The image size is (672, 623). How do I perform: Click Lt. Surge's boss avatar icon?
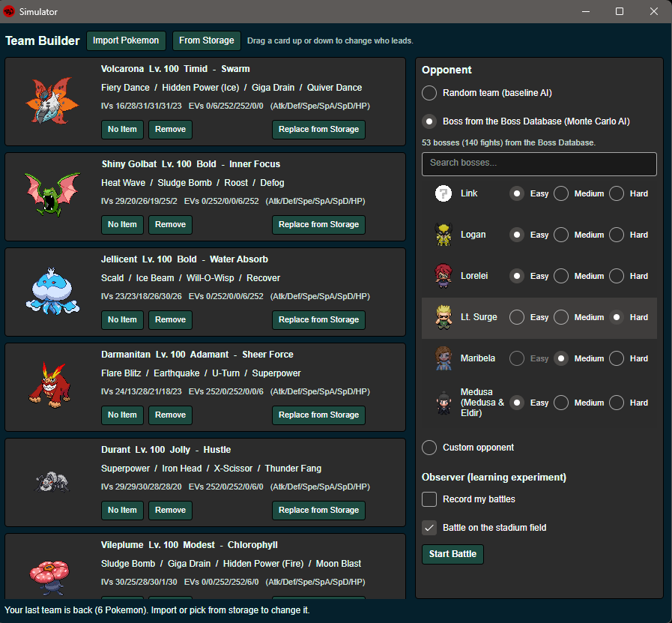pyautogui.click(x=444, y=317)
